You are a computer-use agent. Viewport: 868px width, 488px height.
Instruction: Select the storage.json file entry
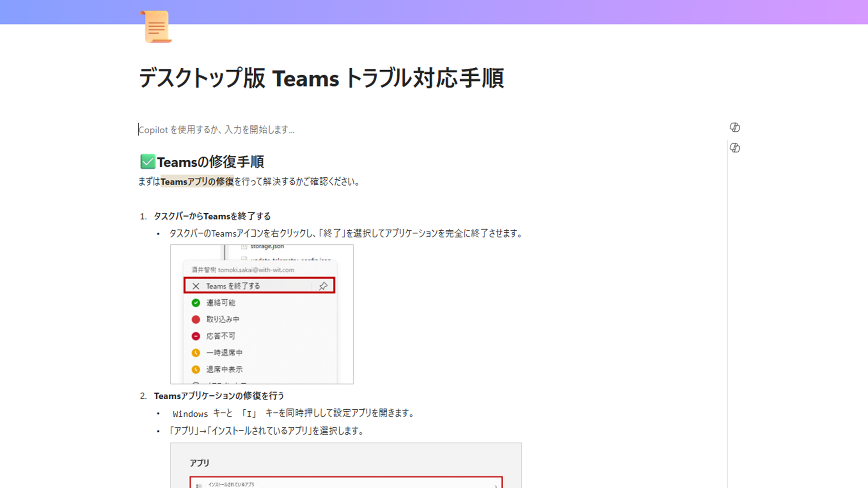point(267,246)
